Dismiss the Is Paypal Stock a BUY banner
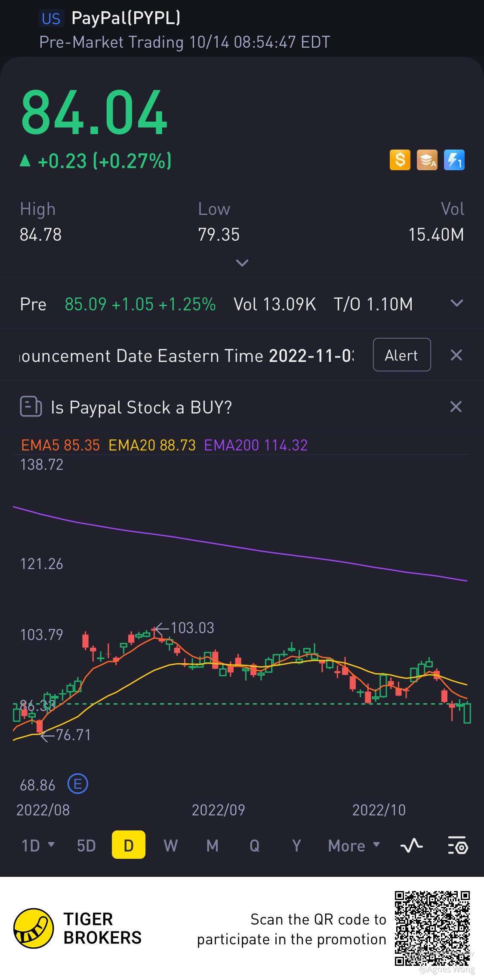This screenshot has width=484, height=980. point(456,407)
